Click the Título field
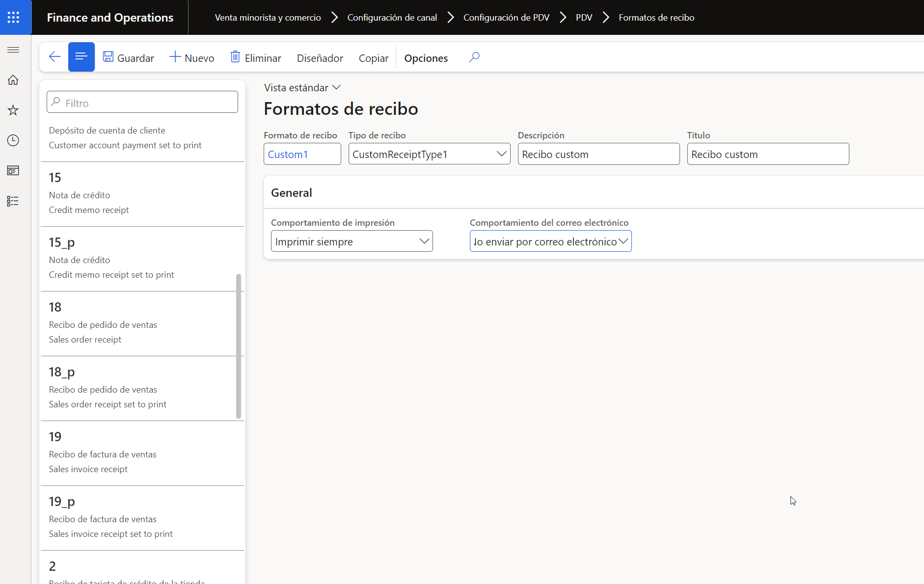 point(768,154)
